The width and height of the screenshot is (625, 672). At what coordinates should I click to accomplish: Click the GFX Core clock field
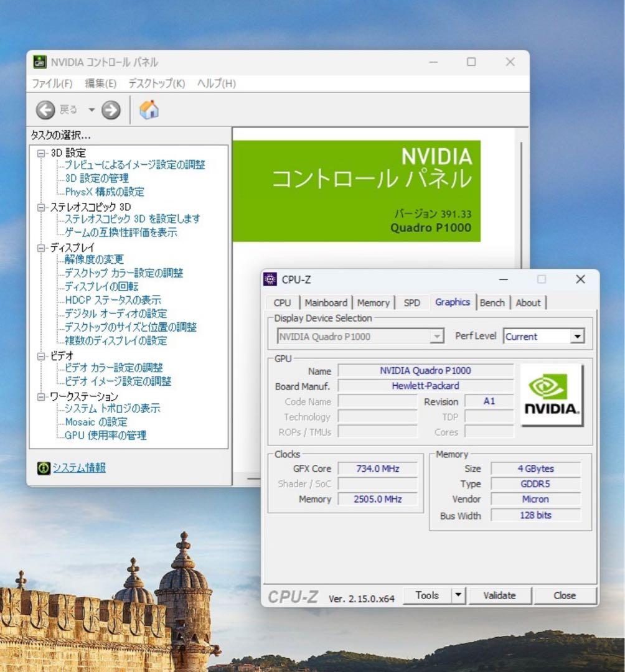tap(377, 469)
